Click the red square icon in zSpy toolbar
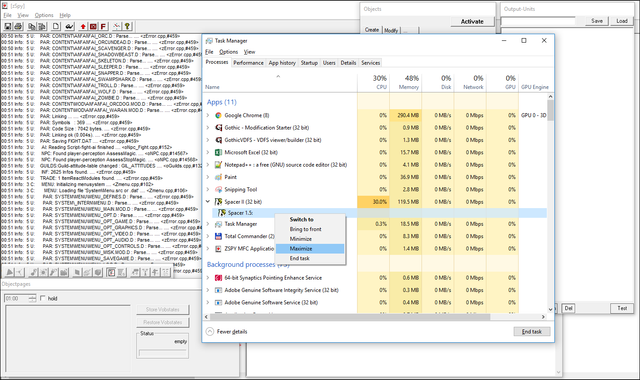640x380 pixels. click(93, 26)
